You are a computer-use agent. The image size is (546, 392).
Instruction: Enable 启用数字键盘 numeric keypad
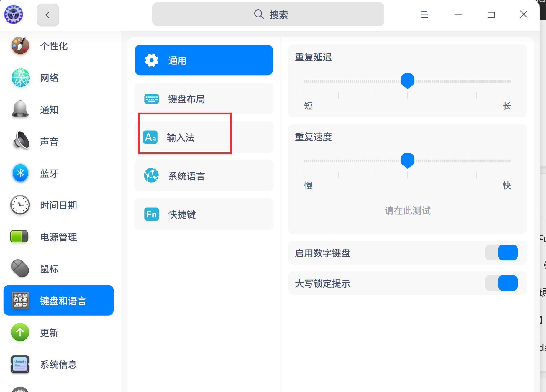tap(501, 253)
